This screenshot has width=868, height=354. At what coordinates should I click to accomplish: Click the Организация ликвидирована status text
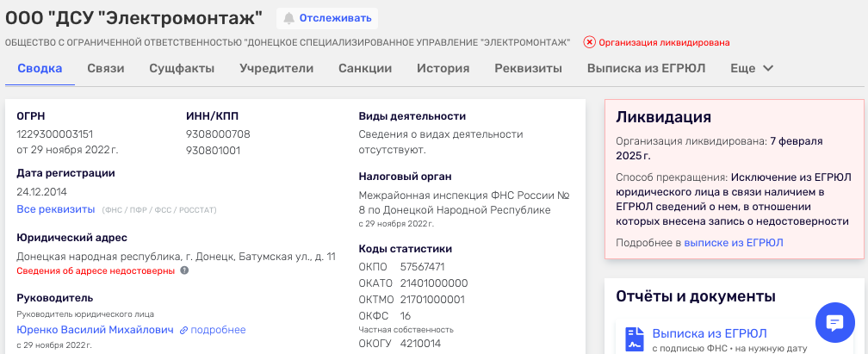(x=664, y=42)
